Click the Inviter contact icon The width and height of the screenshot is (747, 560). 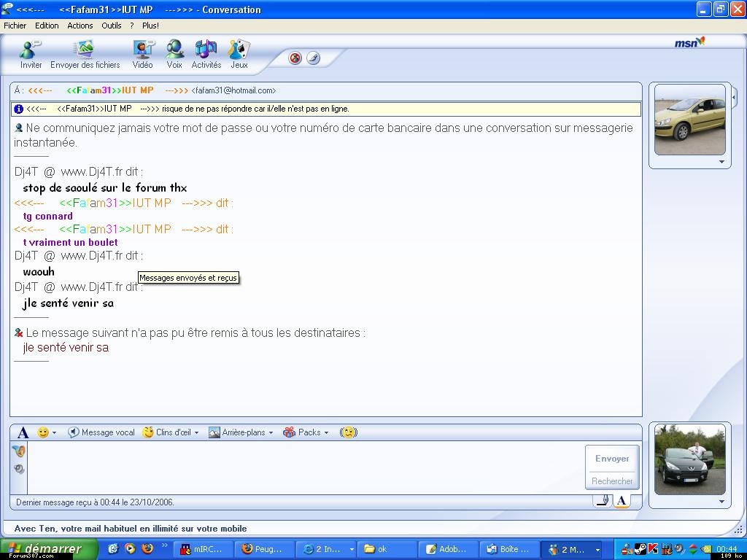(31, 54)
